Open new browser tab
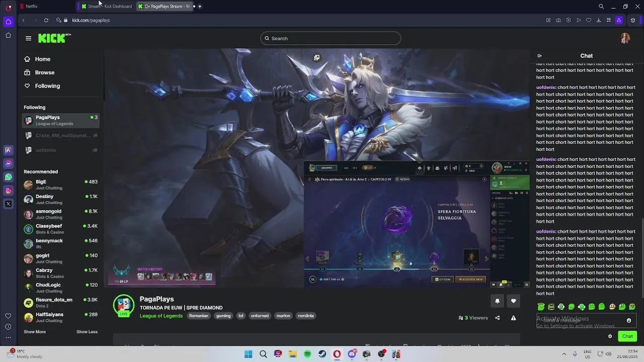644x362 pixels. pyautogui.click(x=200, y=7)
